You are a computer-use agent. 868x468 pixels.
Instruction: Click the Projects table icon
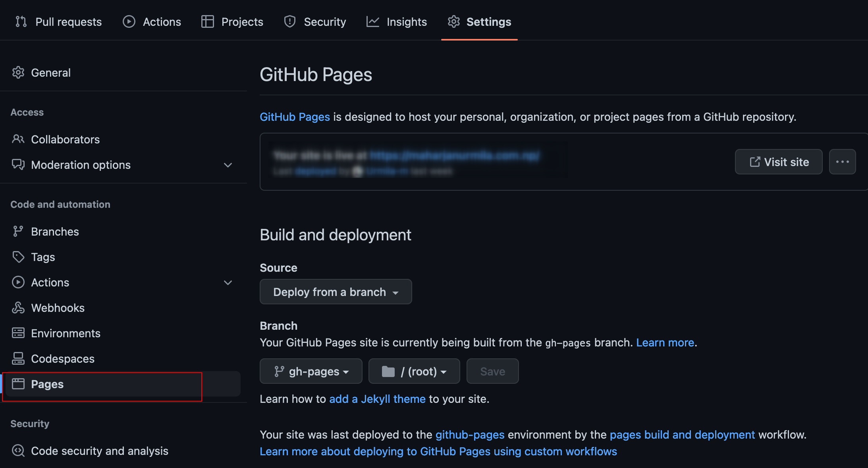click(x=207, y=21)
